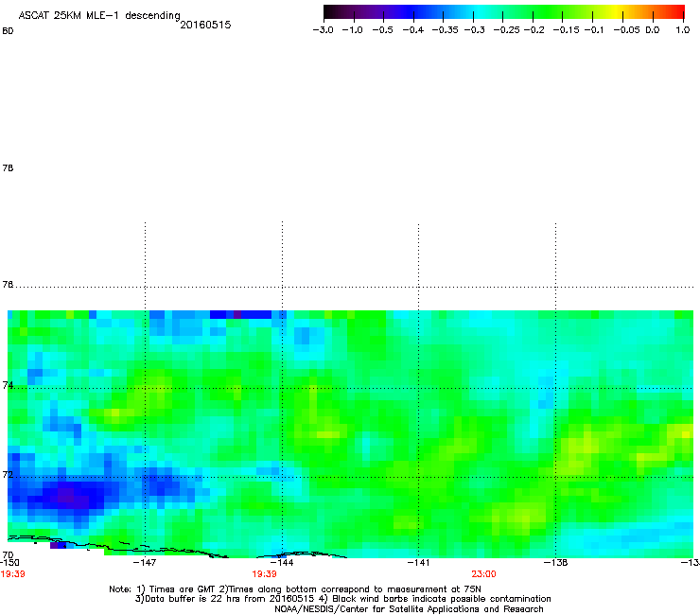This screenshot has width=700, height=615.
Task: Click the -3.0 color scale label
Action: (324, 30)
